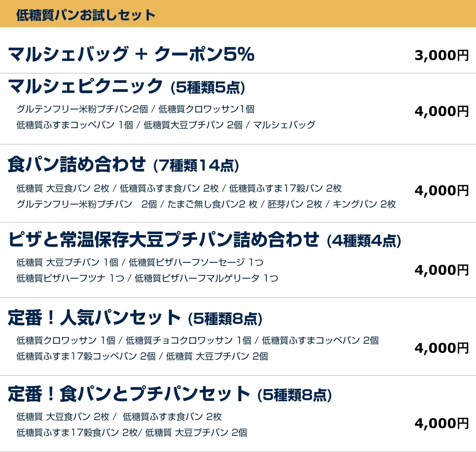Screen dimensions: 476x452
Task: Click the (7種類14点) item count label
Action: tap(196, 166)
